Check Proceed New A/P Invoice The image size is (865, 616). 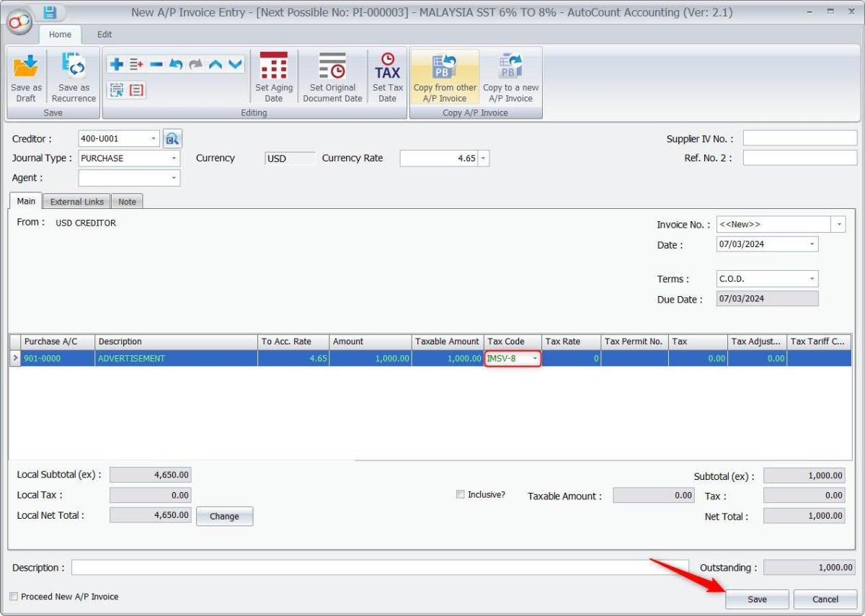13,597
